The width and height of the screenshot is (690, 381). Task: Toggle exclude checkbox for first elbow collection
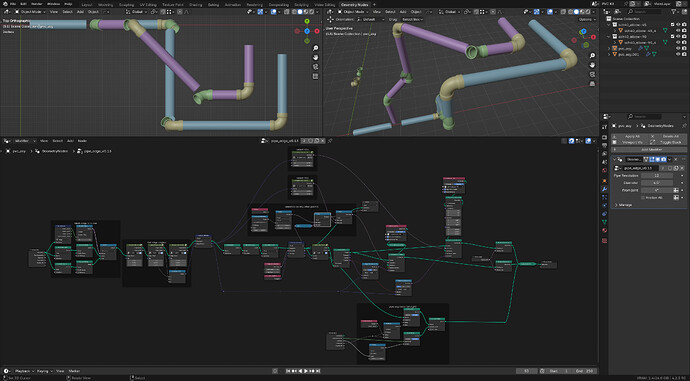tap(672, 25)
